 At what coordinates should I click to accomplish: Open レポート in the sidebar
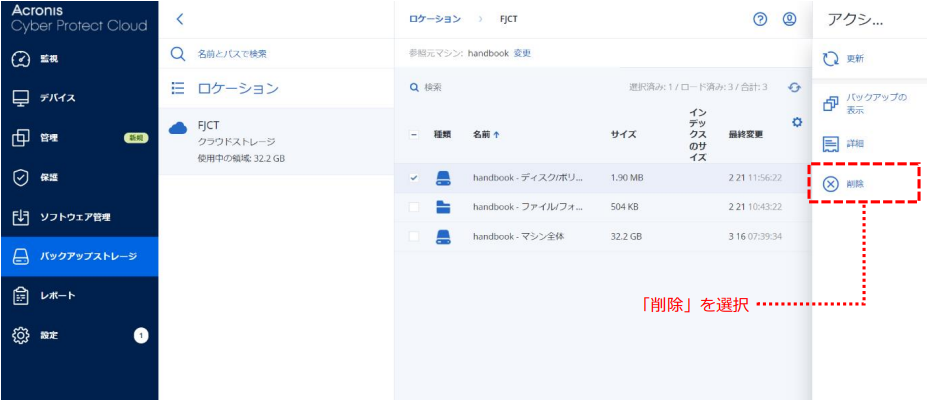57,296
